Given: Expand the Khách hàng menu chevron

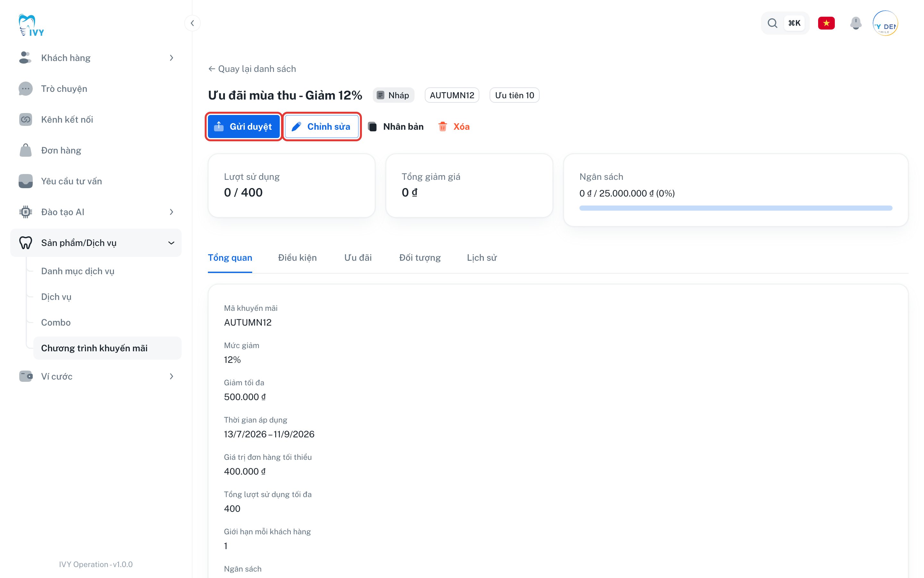Looking at the screenshot, I should tap(171, 58).
